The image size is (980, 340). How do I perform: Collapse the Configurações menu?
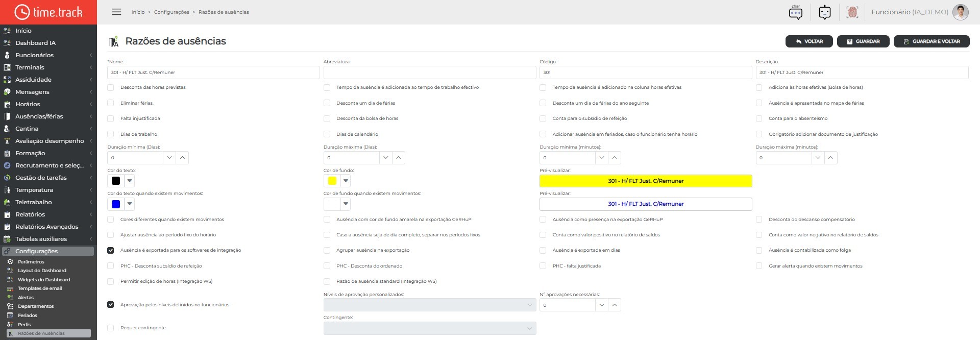coord(48,251)
